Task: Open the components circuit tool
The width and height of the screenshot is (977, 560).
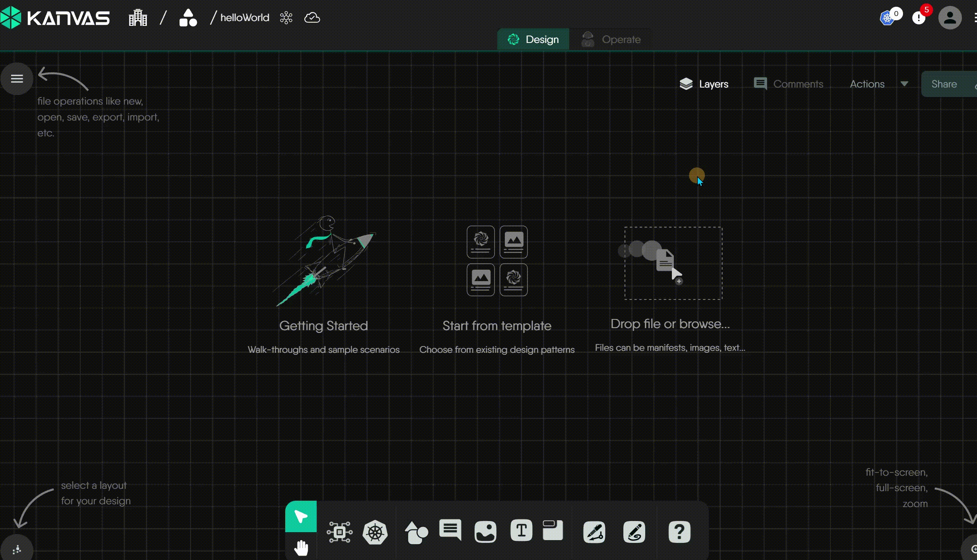Action: coord(339,532)
